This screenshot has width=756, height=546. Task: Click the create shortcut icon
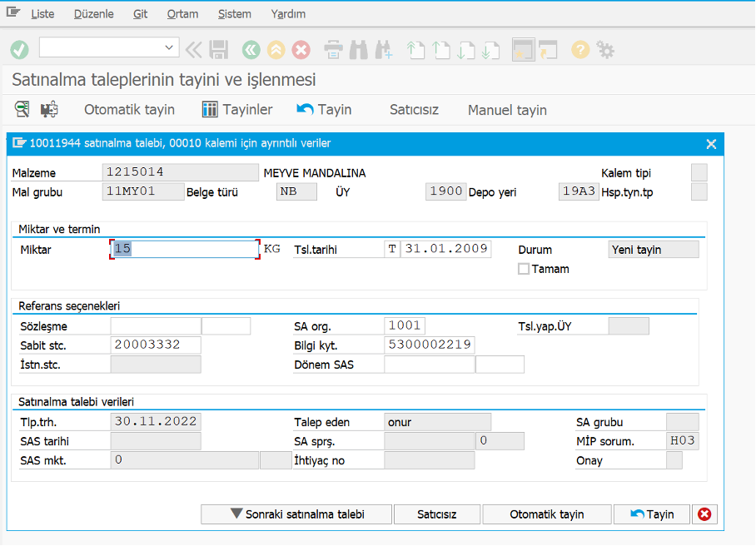(548, 50)
